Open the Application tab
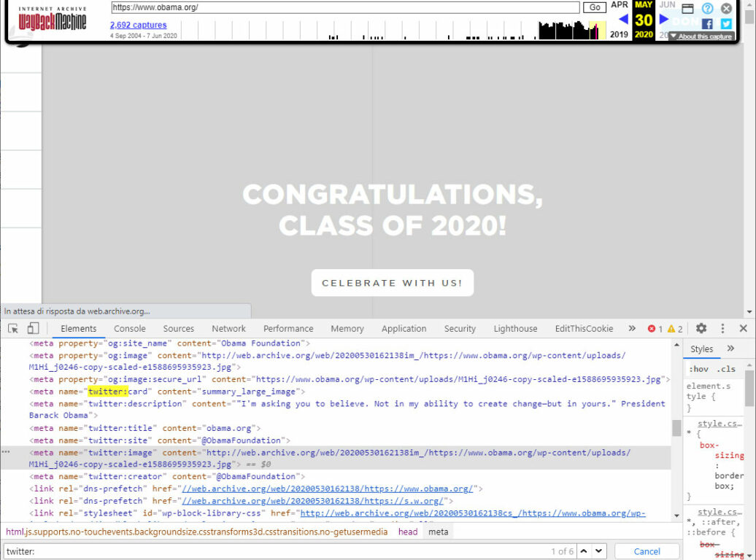756x560 pixels. point(404,329)
